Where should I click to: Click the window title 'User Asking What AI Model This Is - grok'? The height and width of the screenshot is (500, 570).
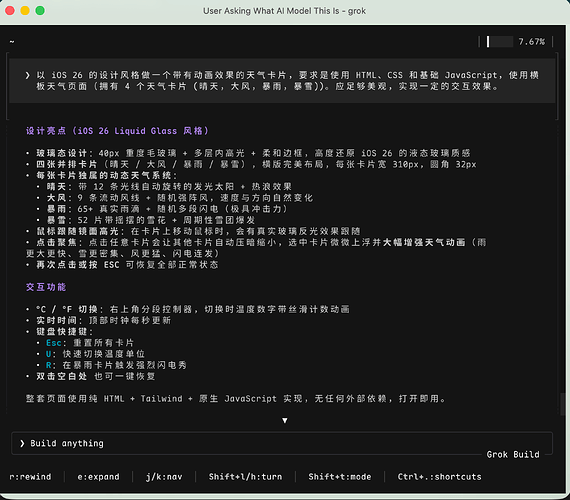tap(285, 11)
